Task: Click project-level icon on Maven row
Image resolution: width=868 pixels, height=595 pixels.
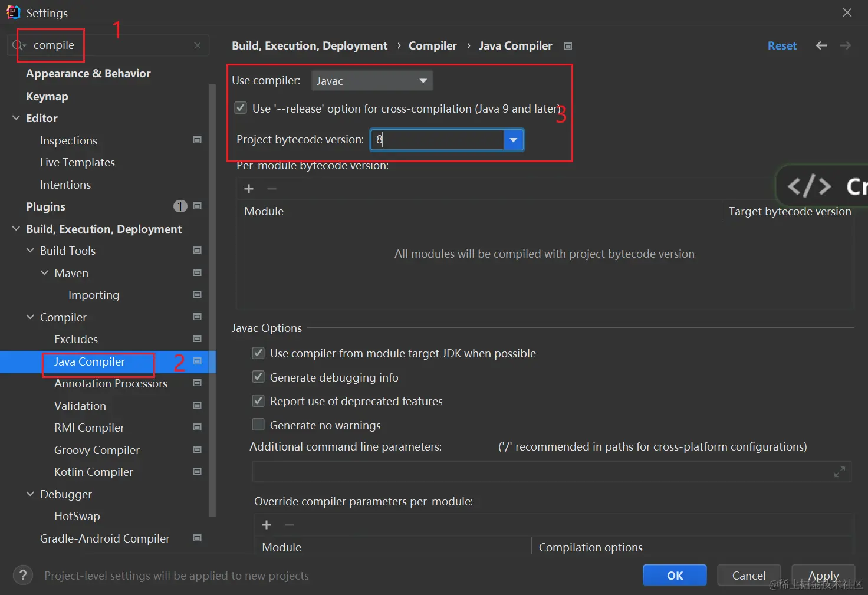Action: pyautogui.click(x=198, y=272)
